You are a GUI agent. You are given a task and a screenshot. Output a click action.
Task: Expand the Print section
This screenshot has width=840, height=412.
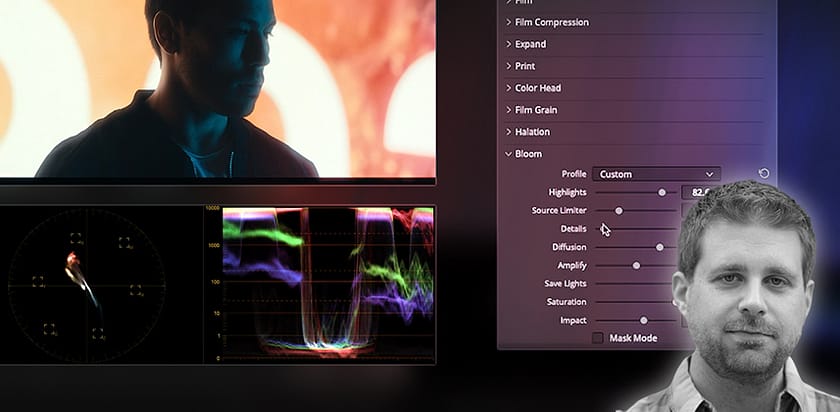520,66
